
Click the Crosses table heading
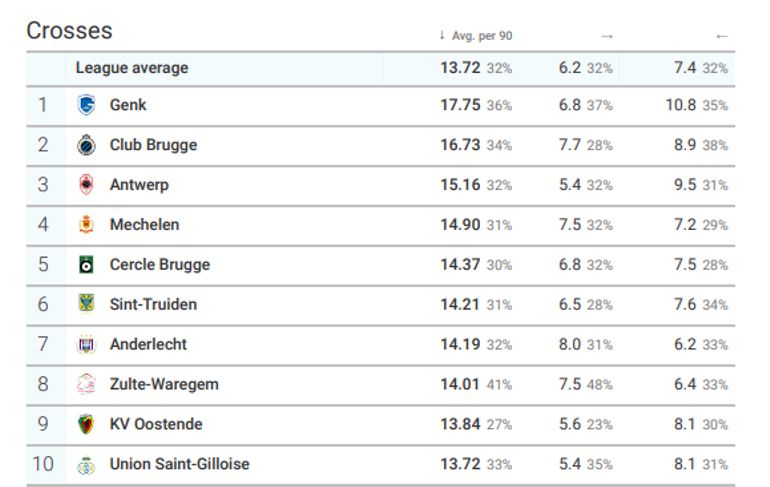(x=69, y=31)
